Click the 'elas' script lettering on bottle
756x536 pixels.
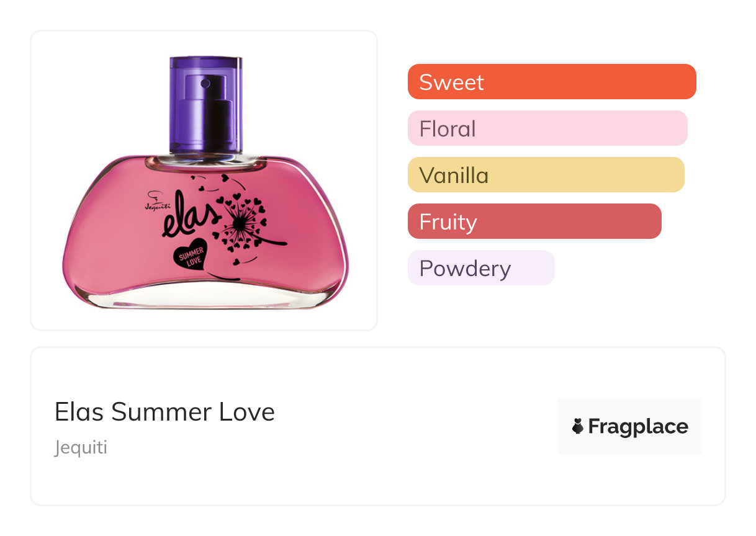point(191,215)
